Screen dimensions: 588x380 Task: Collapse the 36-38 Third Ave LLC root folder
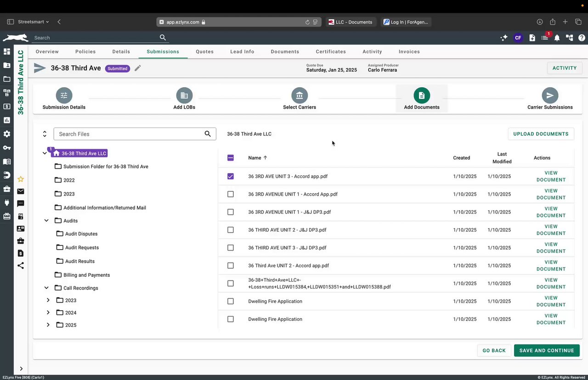45,153
